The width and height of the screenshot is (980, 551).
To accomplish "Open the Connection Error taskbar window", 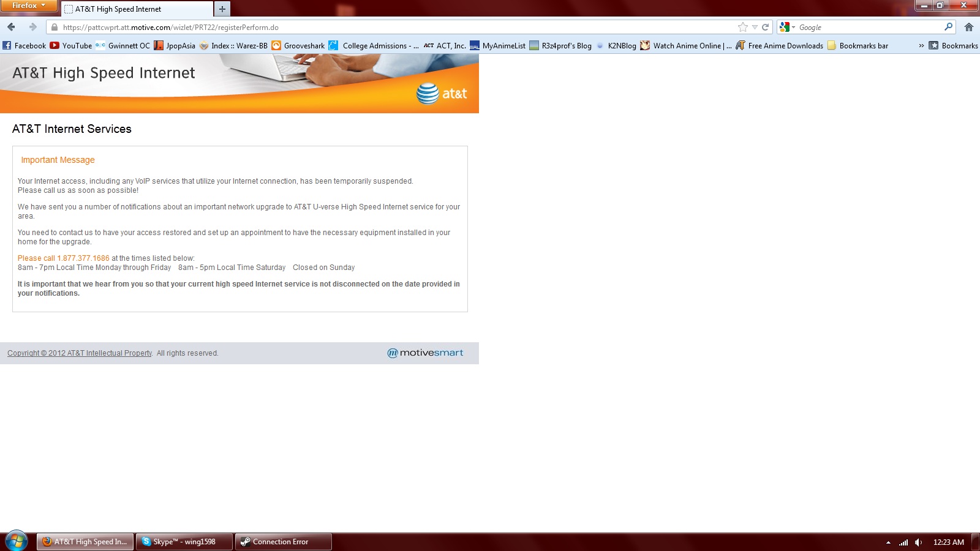I will [284, 542].
